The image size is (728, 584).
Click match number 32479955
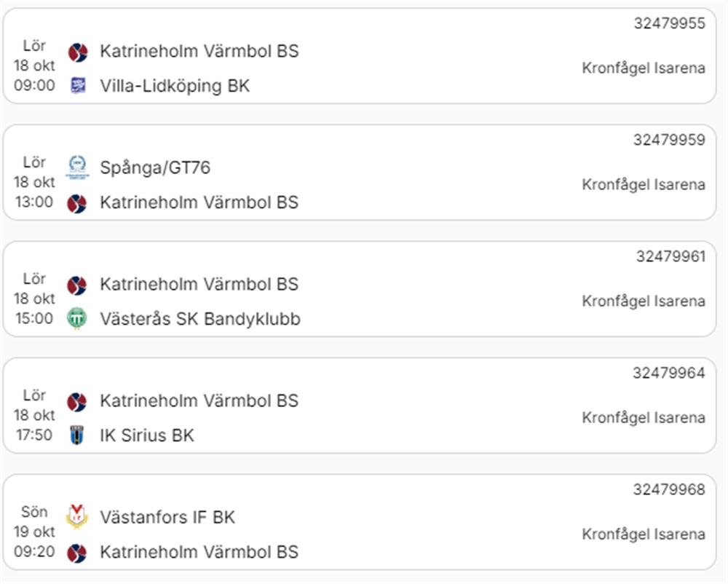tap(669, 23)
